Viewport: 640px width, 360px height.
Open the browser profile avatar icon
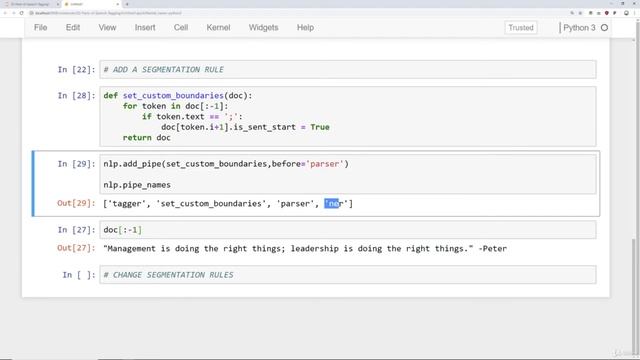click(x=626, y=13)
